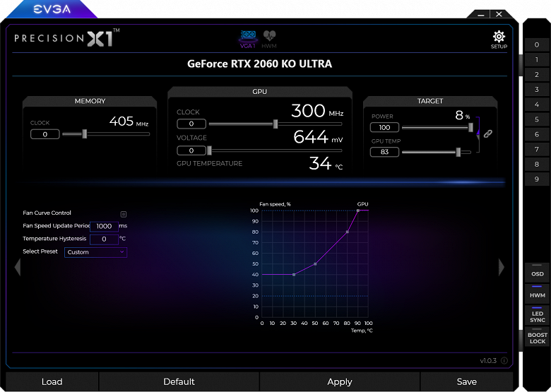Click the version info icon
This screenshot has width=551, height=392.
[x=504, y=361]
